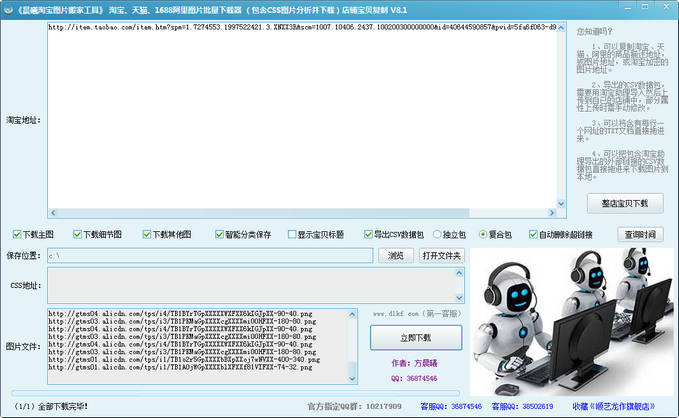Minimize the downloader window

click(627, 7)
